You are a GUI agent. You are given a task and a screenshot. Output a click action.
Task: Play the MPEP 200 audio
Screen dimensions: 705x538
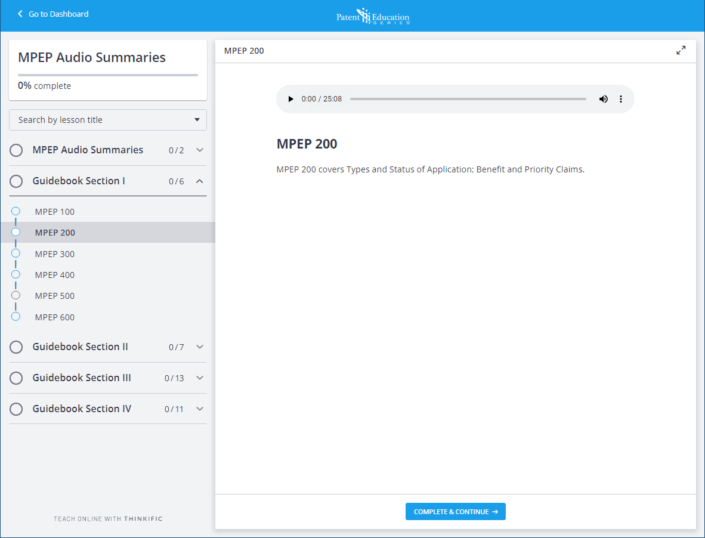[x=291, y=99]
